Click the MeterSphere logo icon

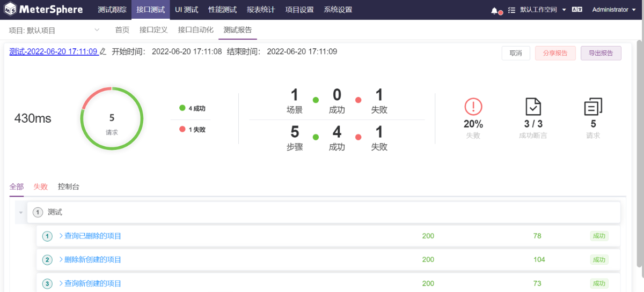tap(10, 10)
